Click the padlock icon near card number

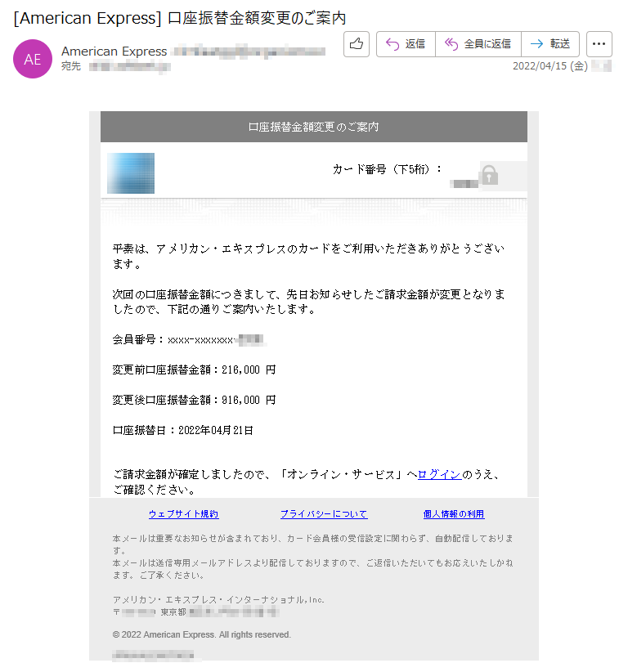[490, 175]
